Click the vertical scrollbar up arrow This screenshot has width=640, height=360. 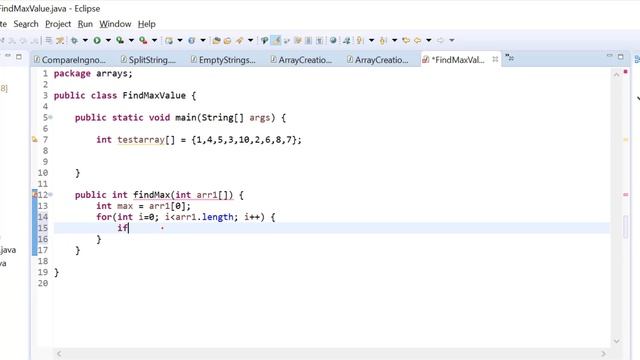(617, 74)
